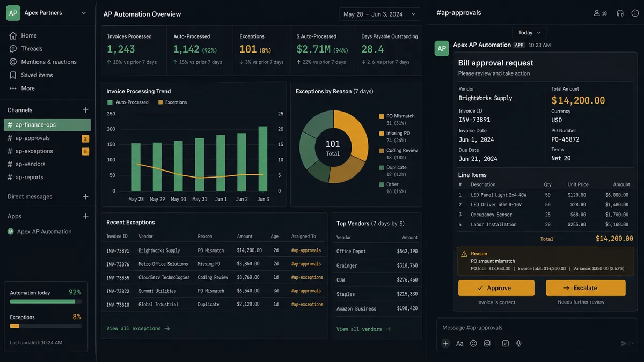
Task: Click PO Number PO-45872 value
Action: (x=565, y=139)
